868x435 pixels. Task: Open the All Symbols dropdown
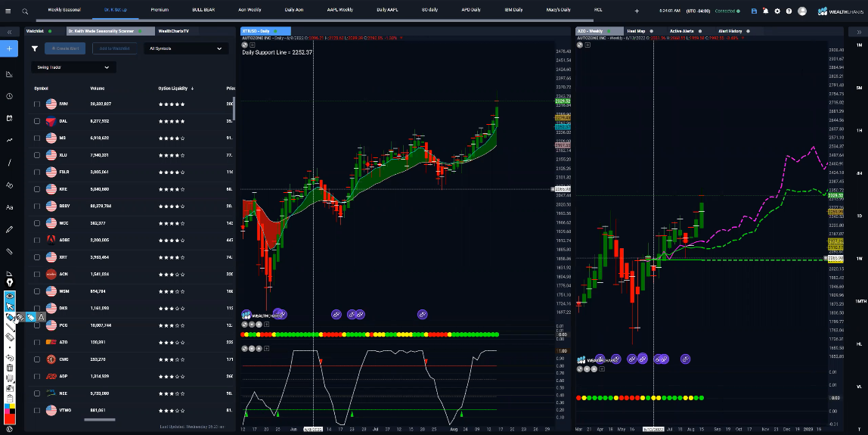tap(185, 48)
